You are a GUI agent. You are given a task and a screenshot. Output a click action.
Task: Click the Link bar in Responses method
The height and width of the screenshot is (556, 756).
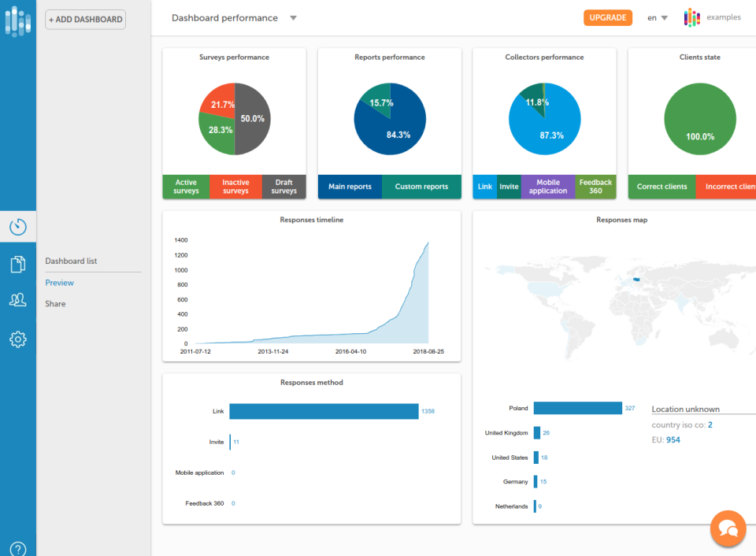pos(324,411)
